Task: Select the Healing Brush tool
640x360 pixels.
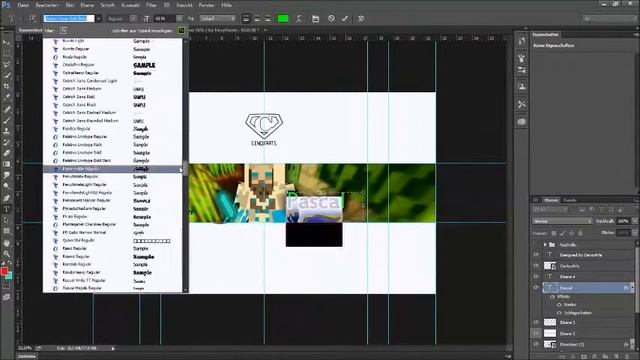Action: click(7, 109)
